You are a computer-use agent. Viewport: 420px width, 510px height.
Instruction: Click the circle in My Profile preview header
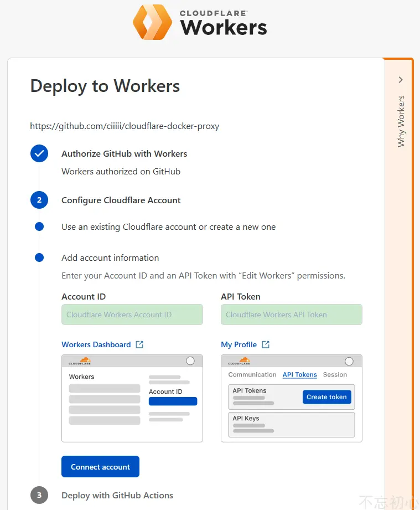[349, 361]
